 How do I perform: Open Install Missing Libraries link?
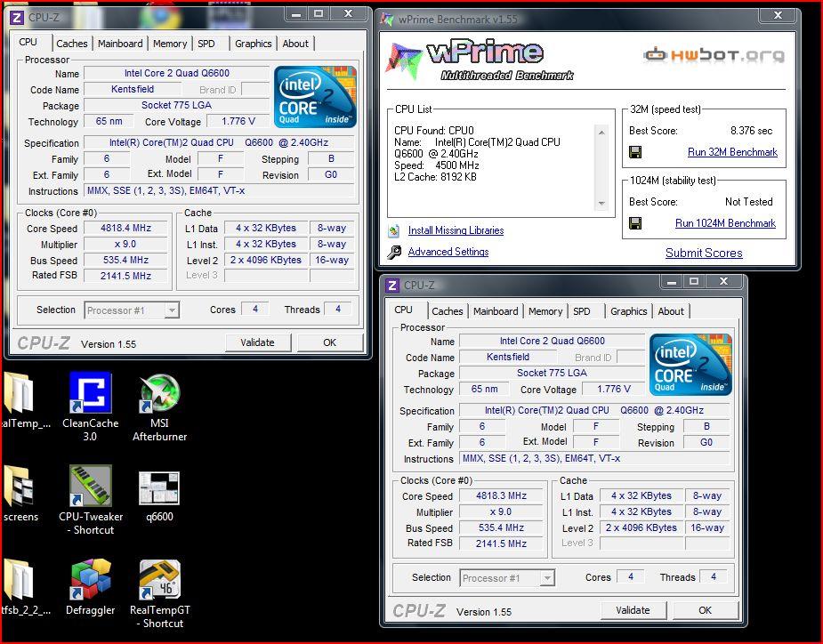pyautogui.click(x=456, y=230)
